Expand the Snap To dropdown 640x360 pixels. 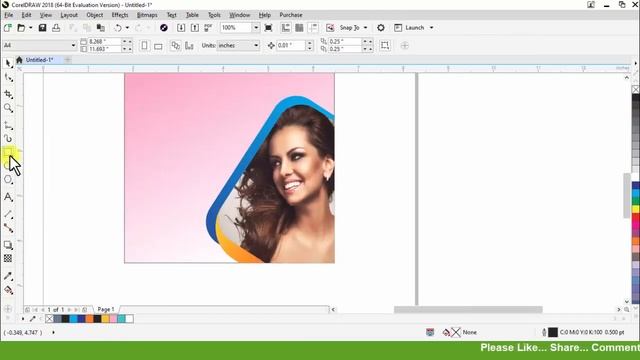(x=365, y=28)
